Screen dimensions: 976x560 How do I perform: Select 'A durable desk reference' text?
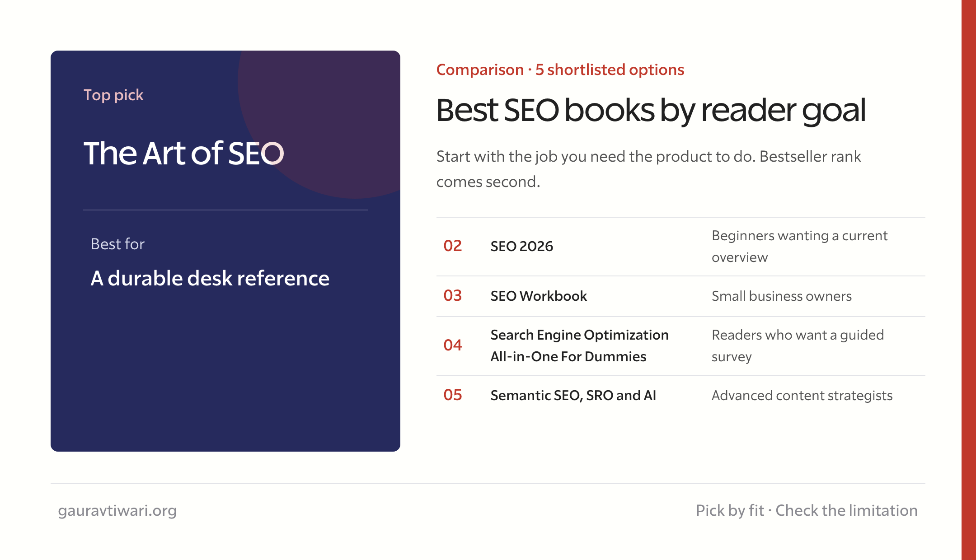pyautogui.click(x=210, y=278)
